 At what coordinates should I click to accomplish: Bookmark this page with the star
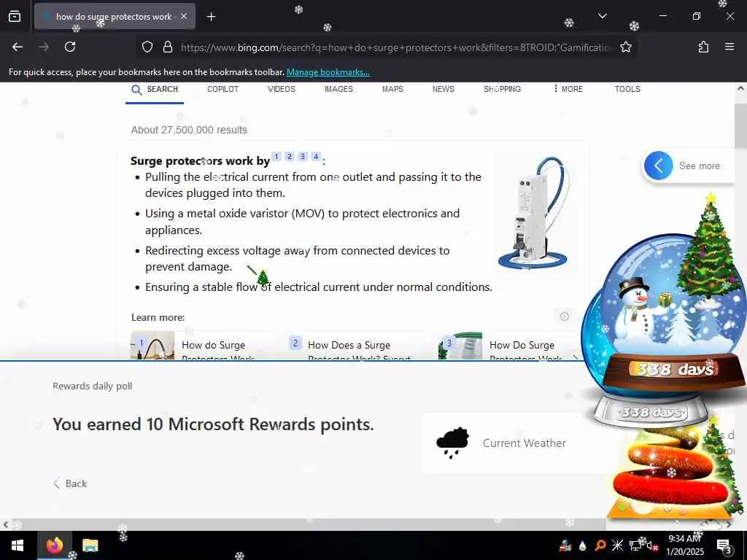click(x=625, y=47)
